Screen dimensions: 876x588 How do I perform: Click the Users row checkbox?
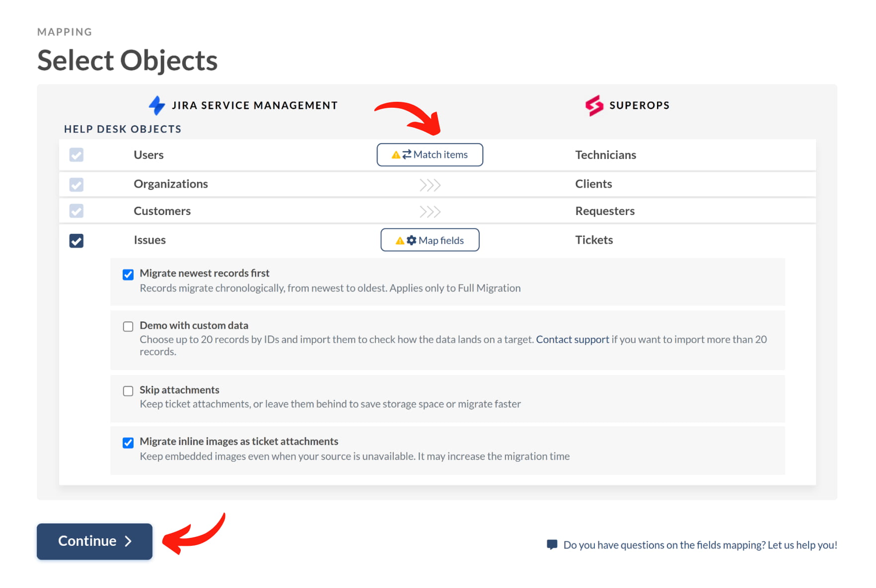click(x=76, y=155)
